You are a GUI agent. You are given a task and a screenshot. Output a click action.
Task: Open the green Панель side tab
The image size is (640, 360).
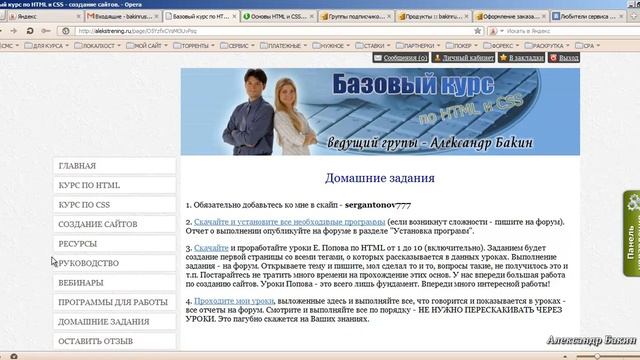coord(631,233)
